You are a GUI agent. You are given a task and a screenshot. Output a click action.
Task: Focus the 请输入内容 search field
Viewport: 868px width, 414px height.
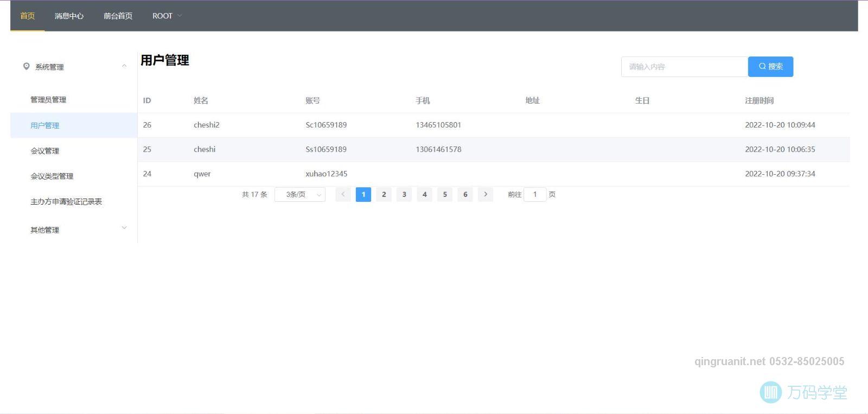pyautogui.click(x=685, y=67)
